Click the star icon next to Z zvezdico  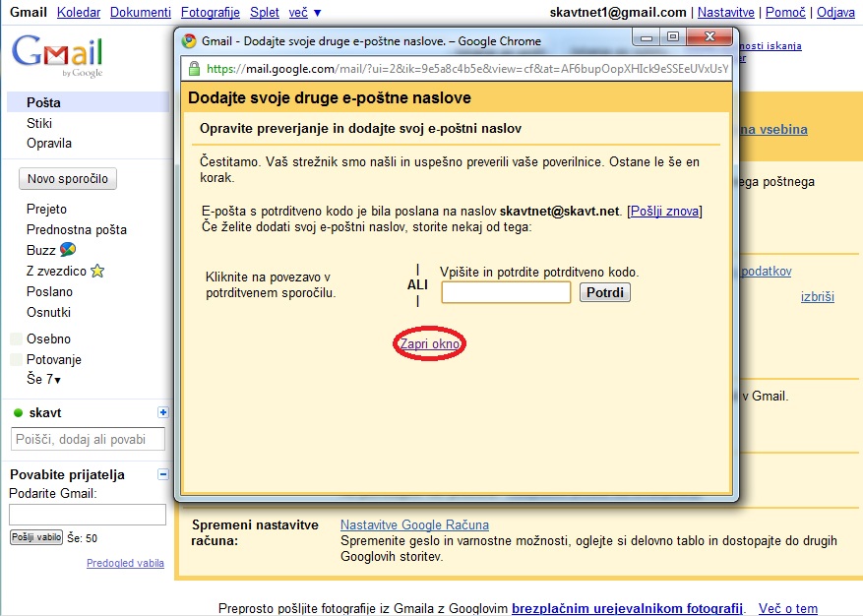point(97,271)
